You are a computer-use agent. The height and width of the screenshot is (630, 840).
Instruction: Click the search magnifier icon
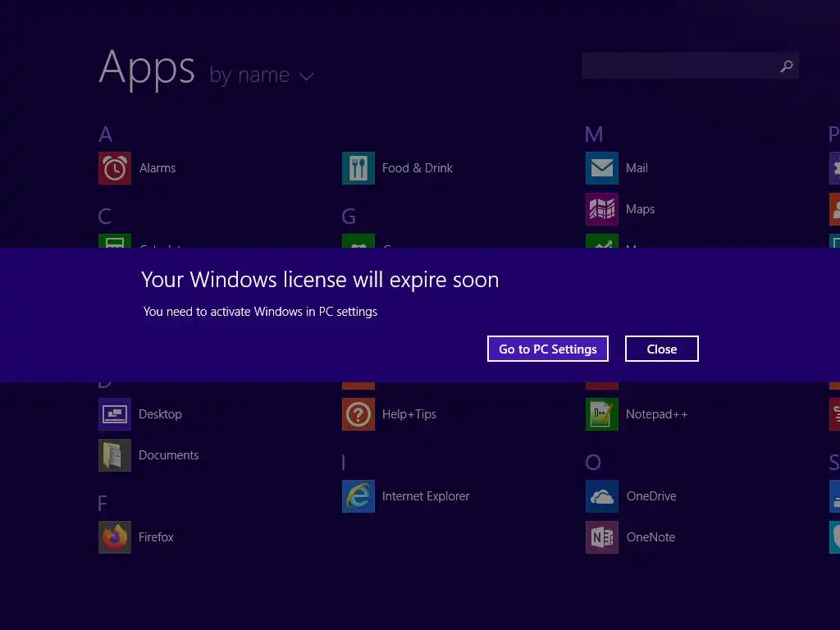coord(787,66)
